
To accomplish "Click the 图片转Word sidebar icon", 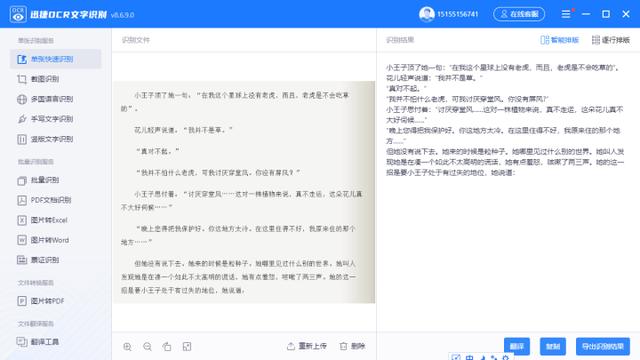I will (22, 240).
